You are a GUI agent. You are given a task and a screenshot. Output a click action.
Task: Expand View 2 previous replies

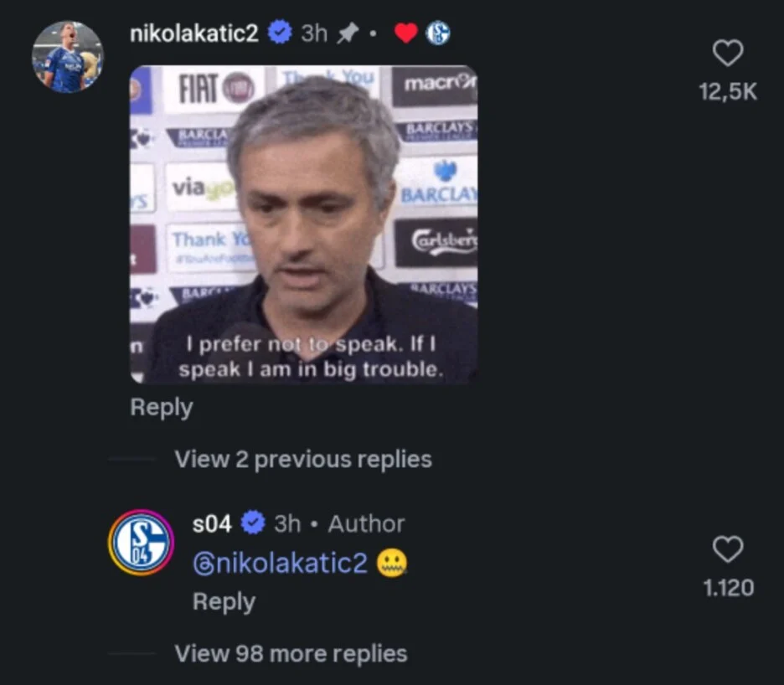coord(303,459)
